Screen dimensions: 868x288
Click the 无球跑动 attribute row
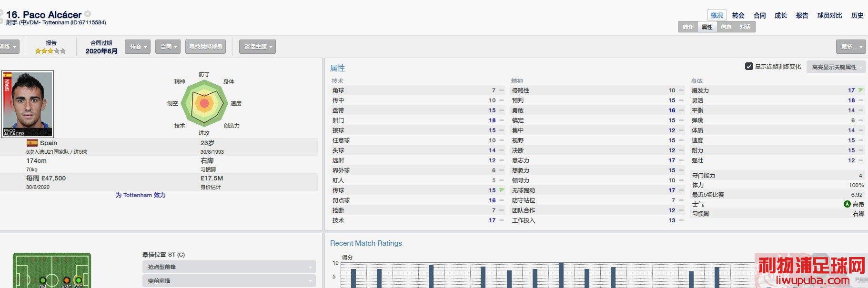coord(597,190)
